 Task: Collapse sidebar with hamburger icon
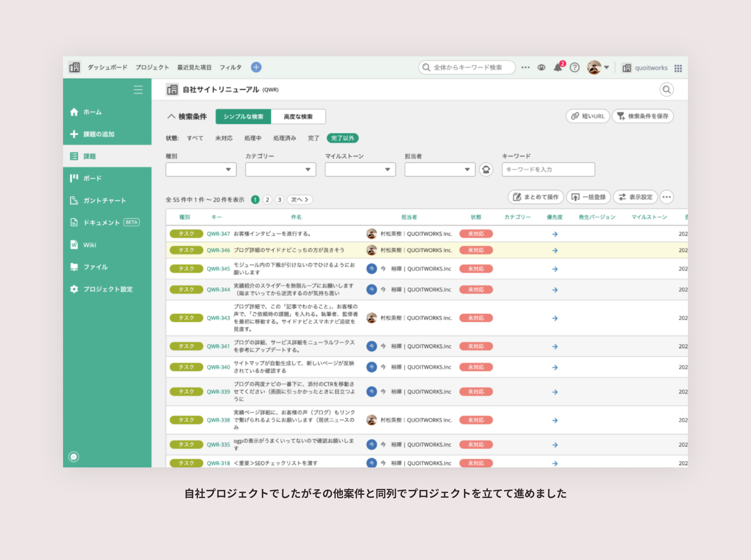tap(138, 90)
